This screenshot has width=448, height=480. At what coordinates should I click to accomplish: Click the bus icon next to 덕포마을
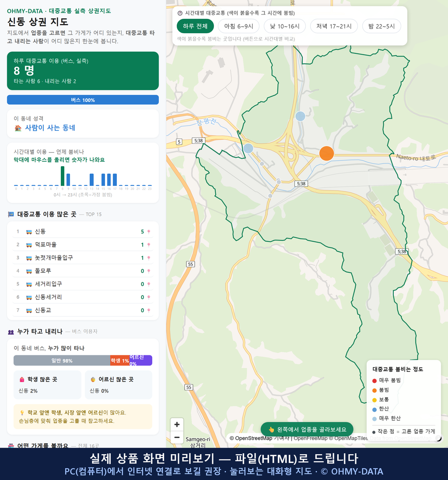29,245
